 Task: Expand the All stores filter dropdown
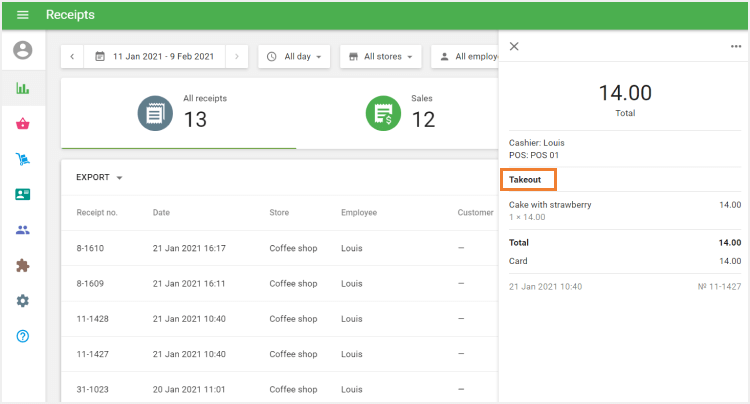380,57
